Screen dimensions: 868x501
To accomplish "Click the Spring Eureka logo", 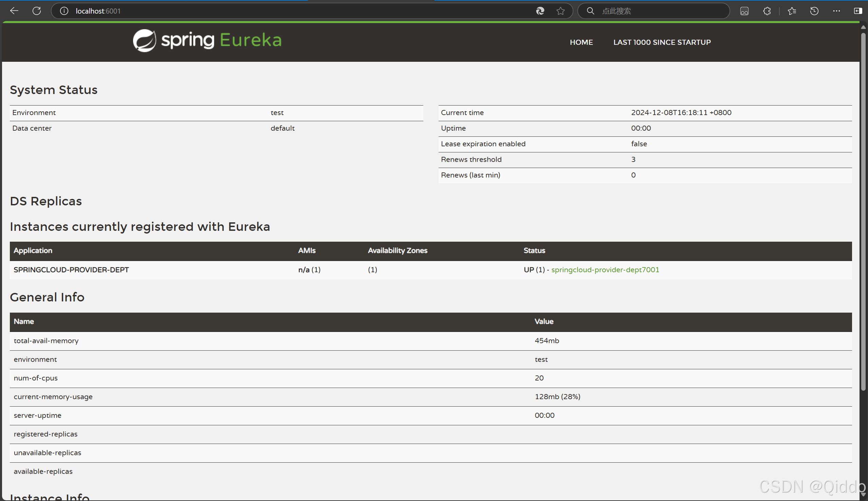I will click(207, 41).
